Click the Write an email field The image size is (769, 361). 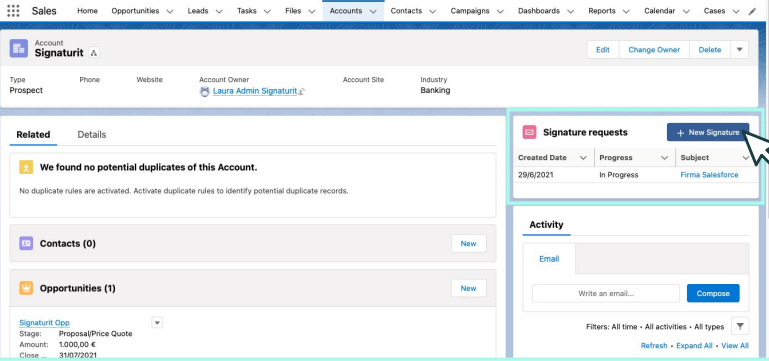pyautogui.click(x=606, y=293)
